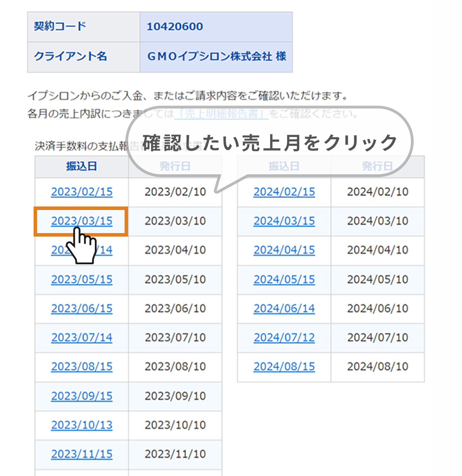
Task: Open the 2023/08/15 transfer date link
Action: (82, 366)
